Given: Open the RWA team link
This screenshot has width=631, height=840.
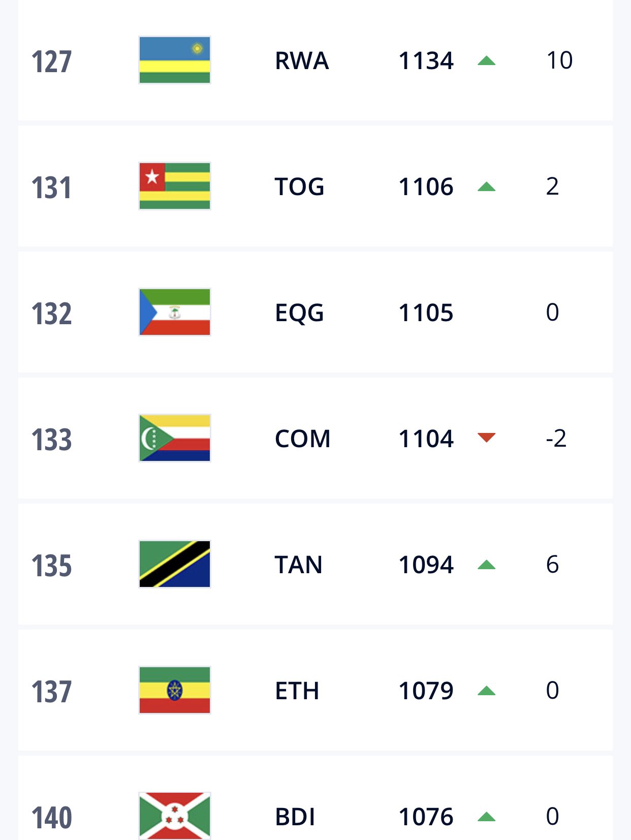Looking at the screenshot, I should coord(302,61).
